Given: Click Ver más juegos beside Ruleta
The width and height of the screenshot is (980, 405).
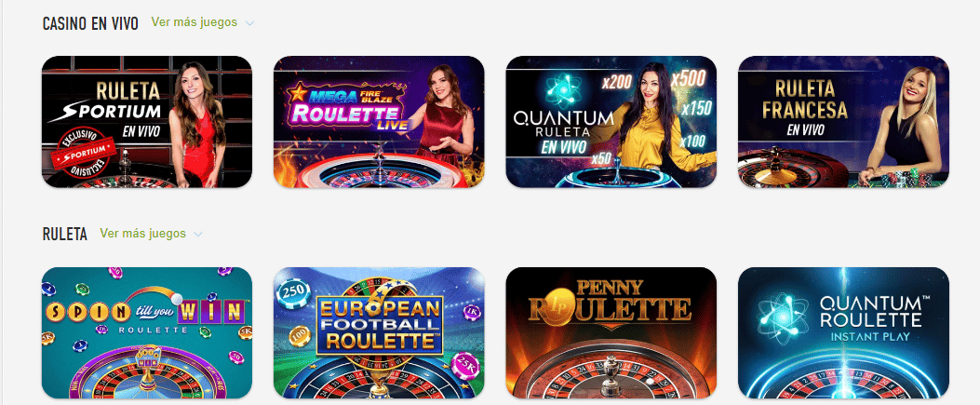Looking at the screenshot, I should tap(143, 234).
